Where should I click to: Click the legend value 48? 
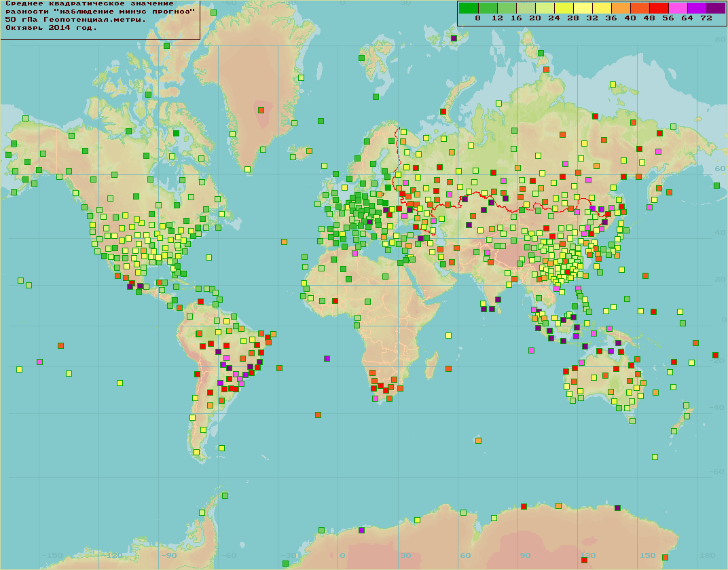click(649, 18)
